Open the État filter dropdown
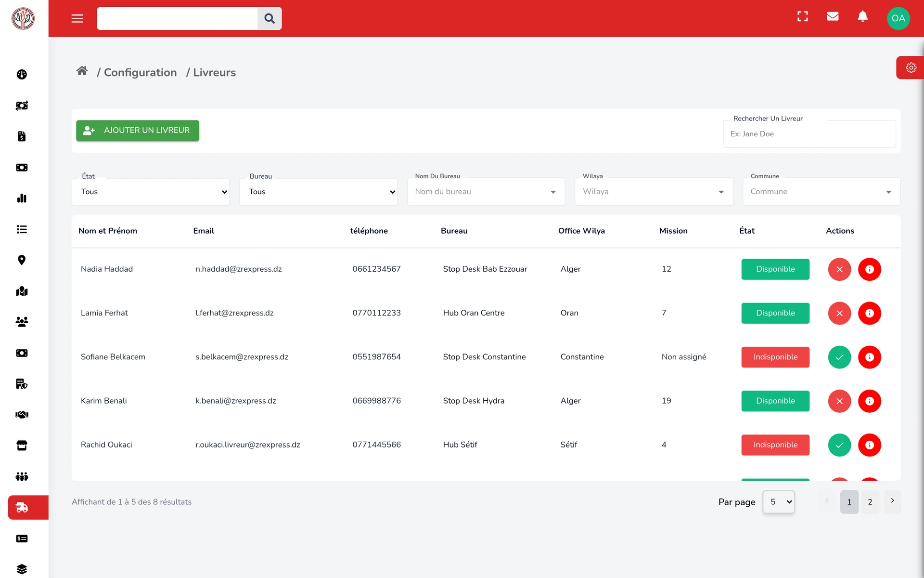The width and height of the screenshot is (924, 578). [151, 192]
